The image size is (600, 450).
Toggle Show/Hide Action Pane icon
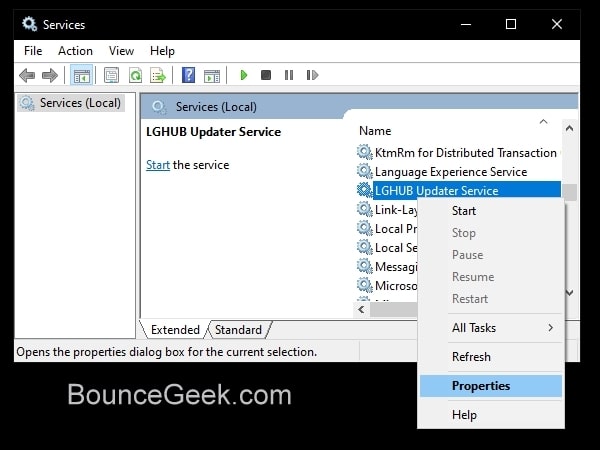point(212,76)
